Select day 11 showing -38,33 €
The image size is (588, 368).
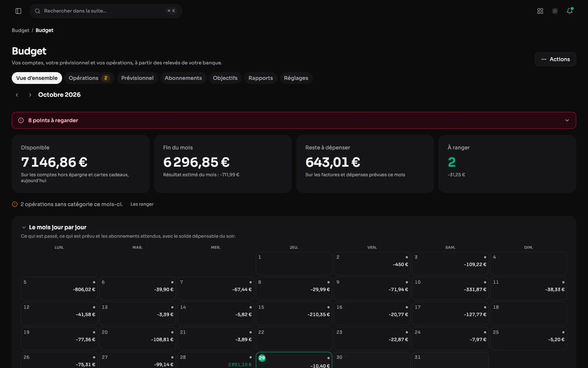(x=528, y=289)
